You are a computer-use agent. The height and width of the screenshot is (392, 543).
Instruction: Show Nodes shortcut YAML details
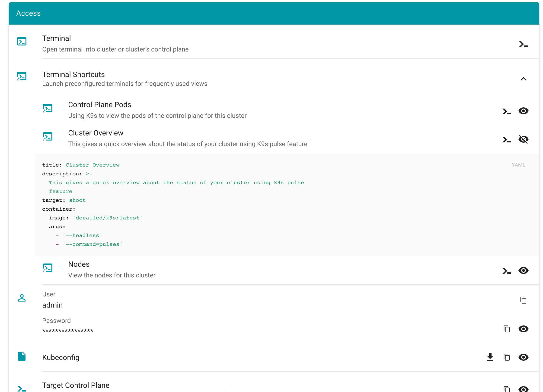(x=523, y=271)
